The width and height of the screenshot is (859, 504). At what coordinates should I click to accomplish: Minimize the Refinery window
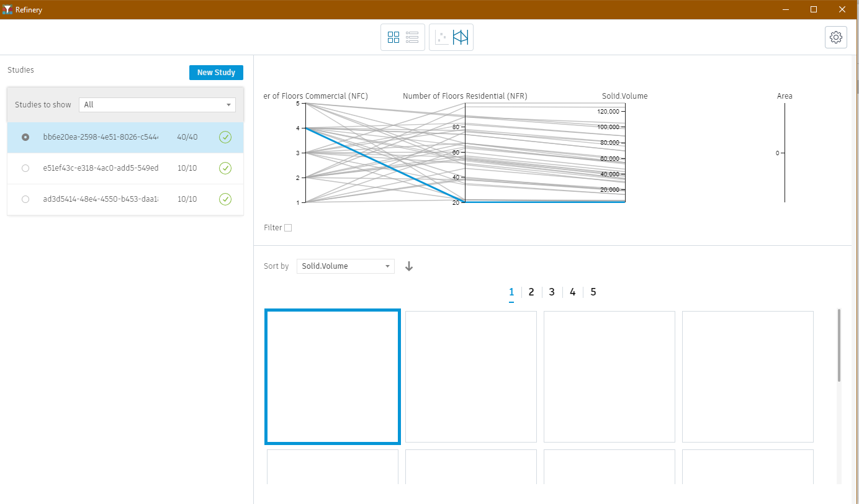point(785,9)
